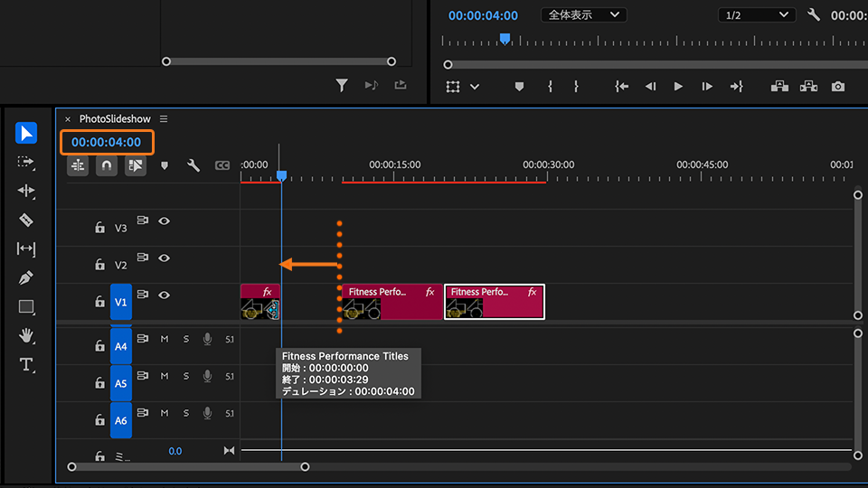
Task: Enable voice-over record on A5
Action: coord(207,376)
